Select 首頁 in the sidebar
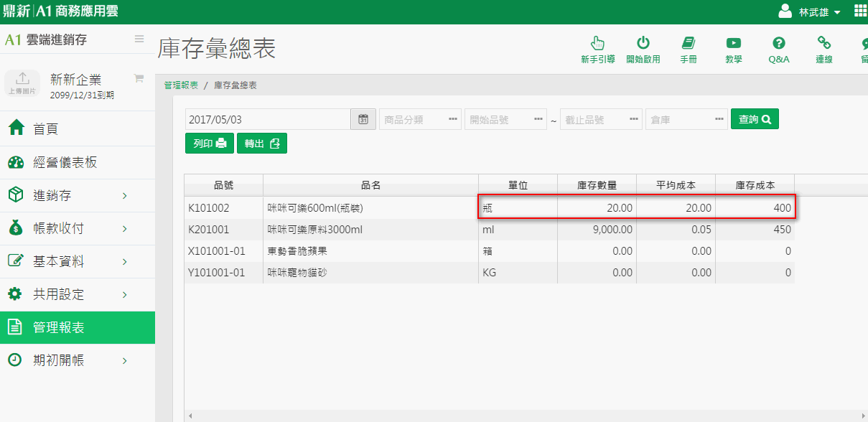 click(78, 129)
